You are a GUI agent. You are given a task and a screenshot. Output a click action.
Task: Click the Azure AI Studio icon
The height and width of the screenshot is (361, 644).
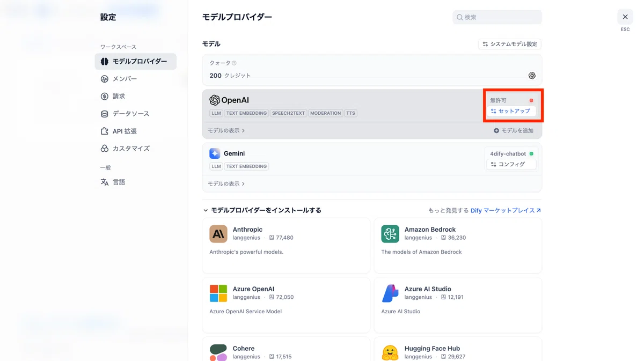(390, 293)
